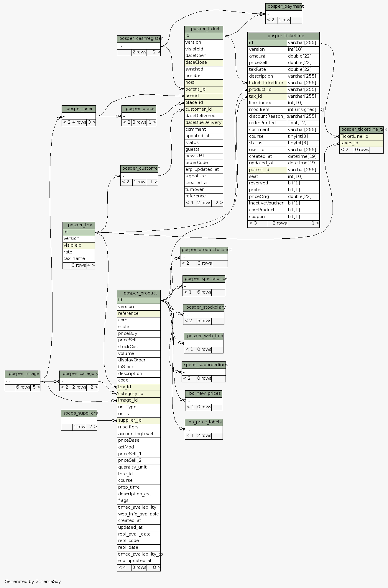Open the posper_tax table header
The image size is (388, 588).
pyautogui.click(x=79, y=225)
